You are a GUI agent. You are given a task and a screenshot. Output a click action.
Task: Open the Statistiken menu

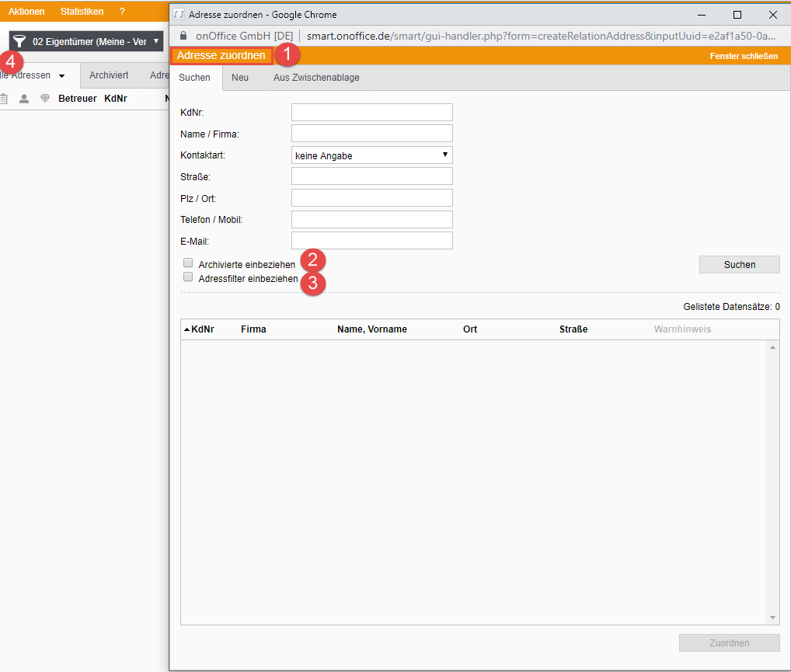82,12
